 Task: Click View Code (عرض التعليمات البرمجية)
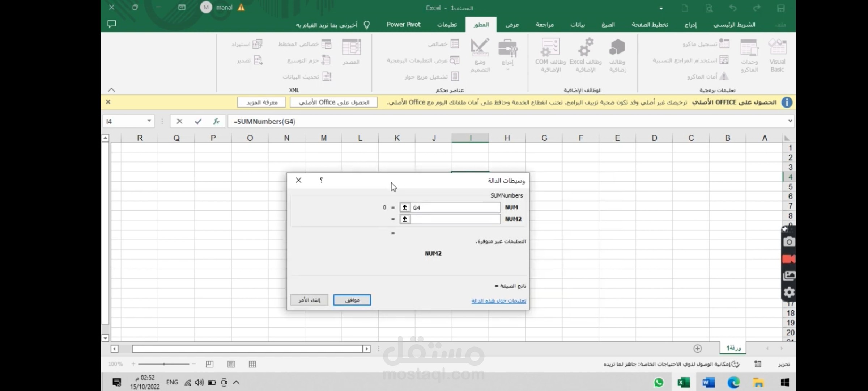point(423,60)
